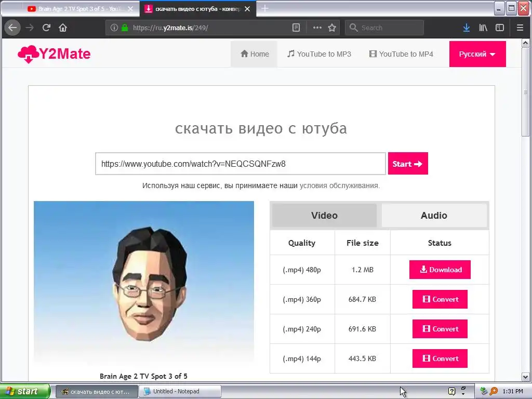Click the (.mp4) 480p quality cell
The image size is (532, 399).
coord(302,270)
